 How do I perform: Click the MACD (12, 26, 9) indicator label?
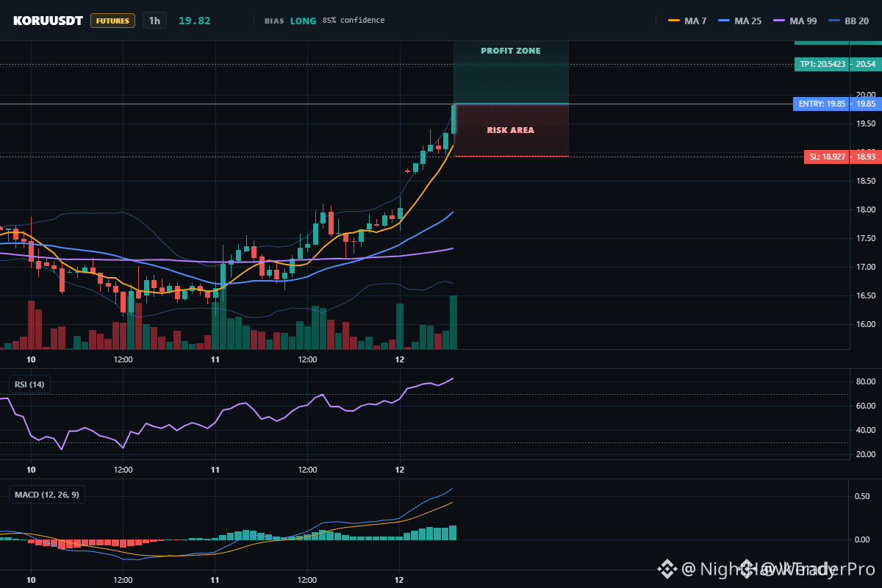(47, 495)
